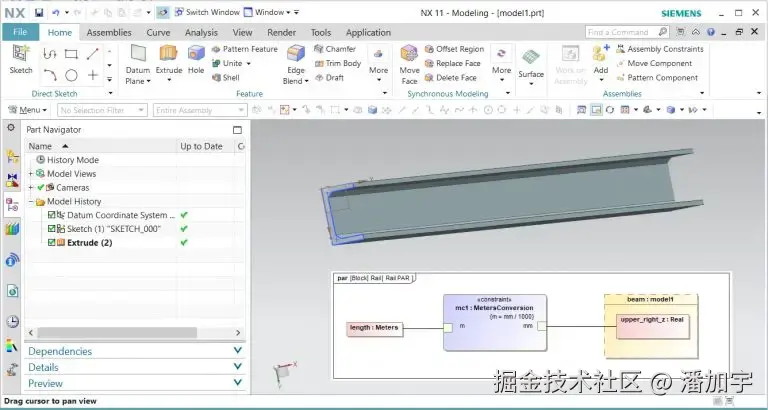Click Switch Window button
This screenshot has height=410, width=768.
coord(207,12)
